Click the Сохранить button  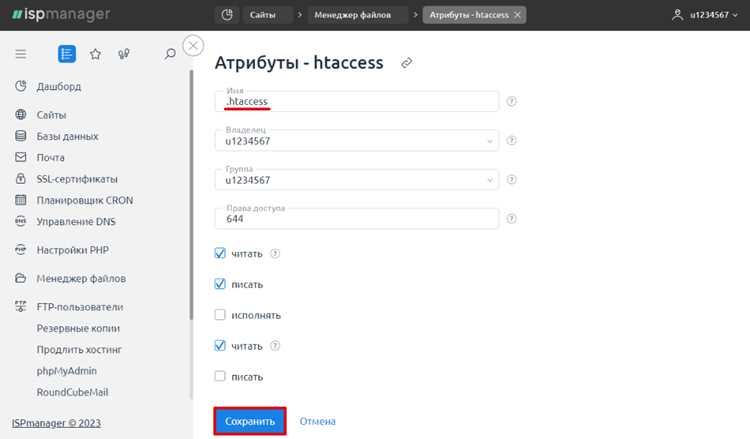(250, 421)
